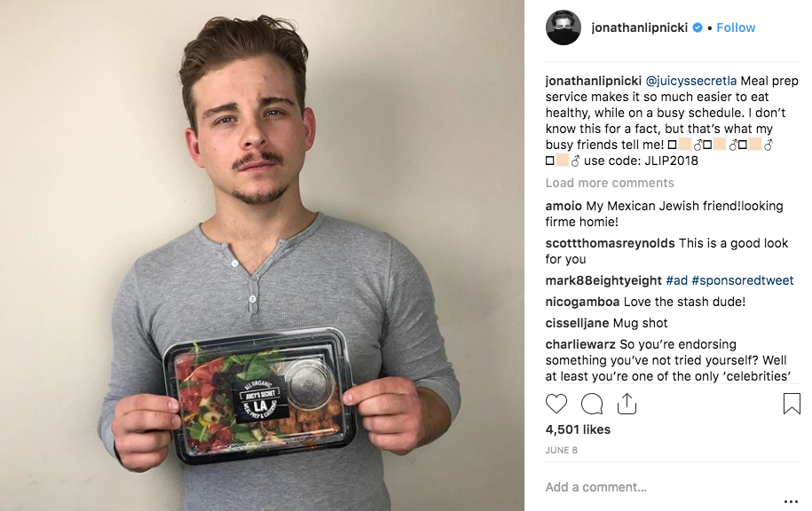
Task: Load more comments
Action: tap(610, 183)
